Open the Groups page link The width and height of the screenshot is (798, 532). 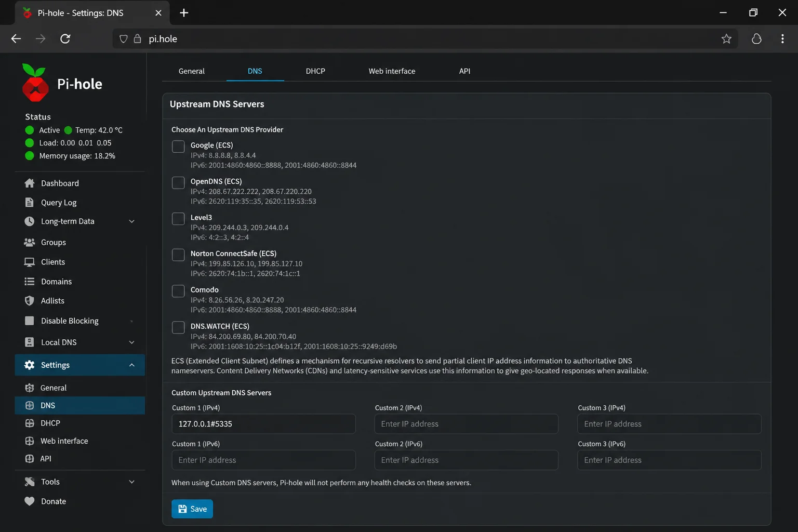coord(54,242)
